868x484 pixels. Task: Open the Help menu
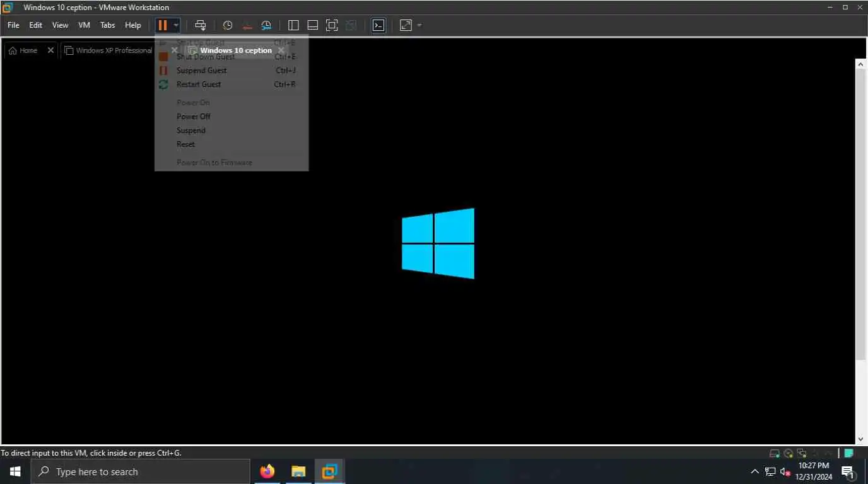point(133,25)
